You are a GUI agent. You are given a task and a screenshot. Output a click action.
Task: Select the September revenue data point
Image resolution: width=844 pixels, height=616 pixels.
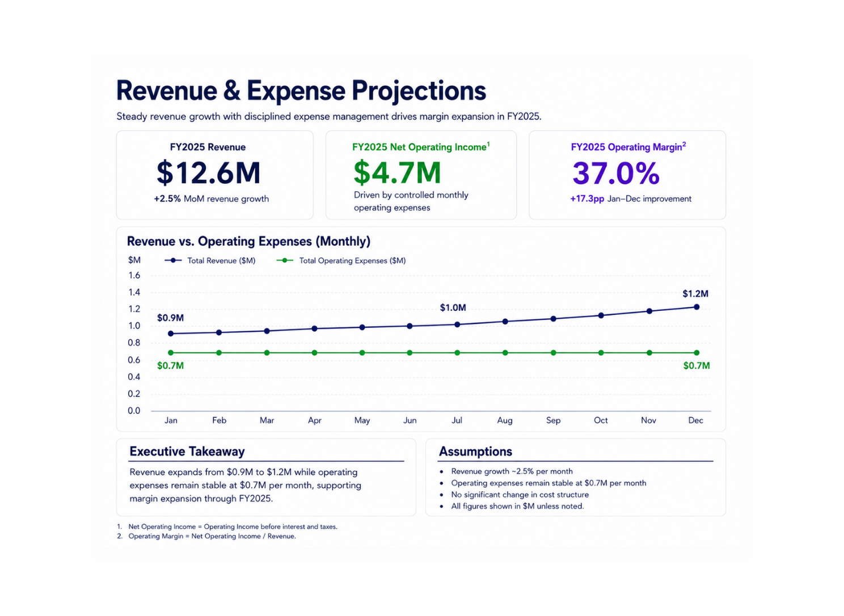point(554,319)
